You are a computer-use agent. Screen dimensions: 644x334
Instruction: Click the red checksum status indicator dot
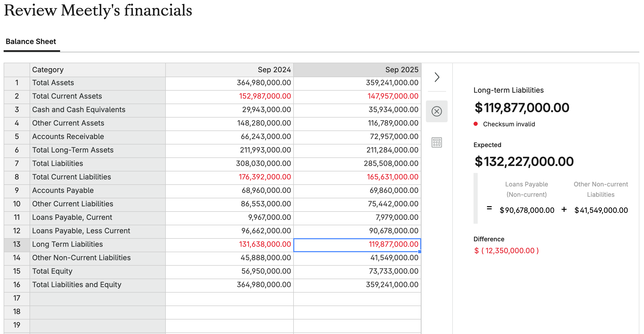tap(476, 124)
